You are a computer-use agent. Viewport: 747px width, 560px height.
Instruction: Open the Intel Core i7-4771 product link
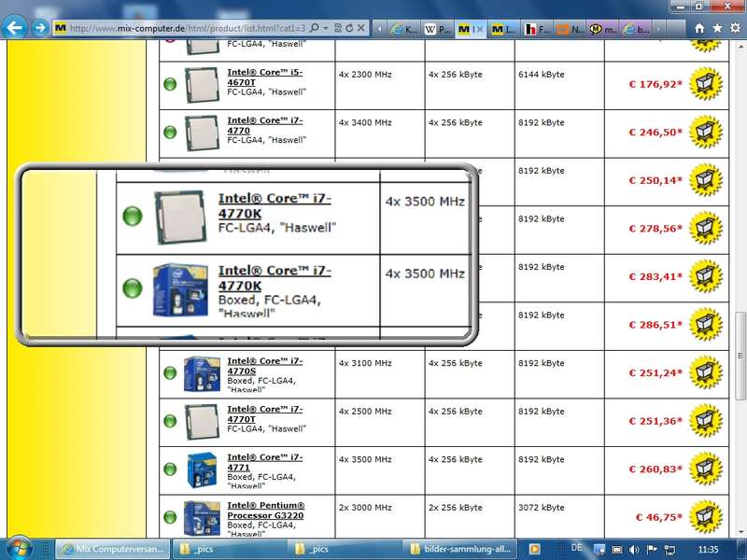pyautogui.click(x=265, y=462)
